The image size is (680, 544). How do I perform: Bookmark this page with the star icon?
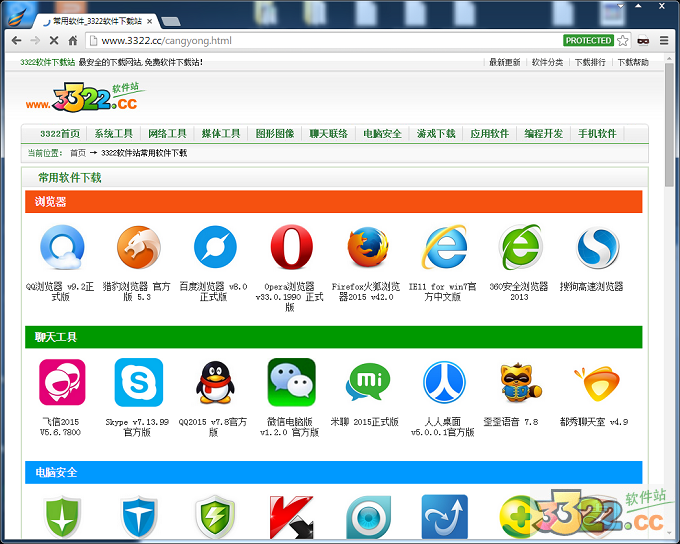pyautogui.click(x=623, y=41)
